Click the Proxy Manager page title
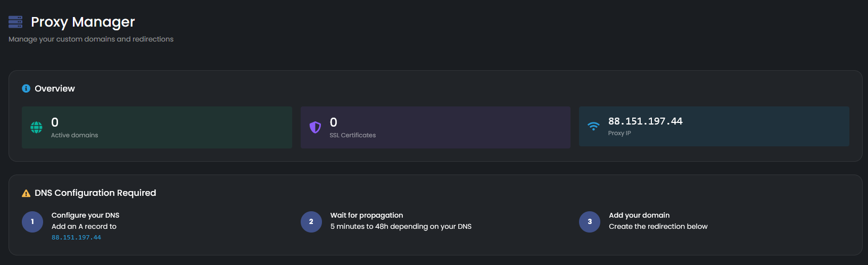 [83, 22]
